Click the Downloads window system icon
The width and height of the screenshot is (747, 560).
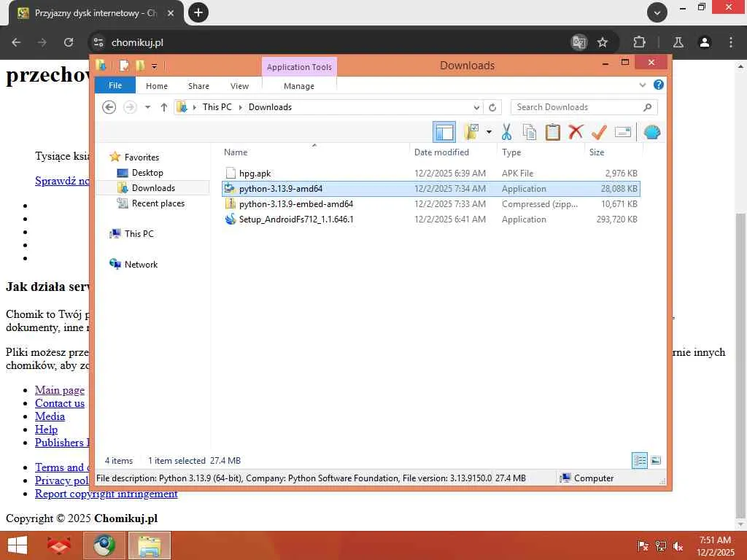pyautogui.click(x=101, y=65)
